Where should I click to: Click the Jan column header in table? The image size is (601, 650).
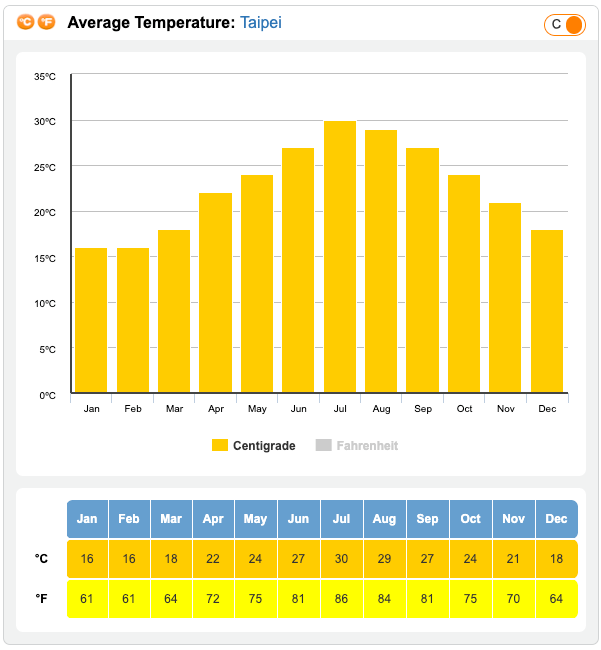(87, 519)
